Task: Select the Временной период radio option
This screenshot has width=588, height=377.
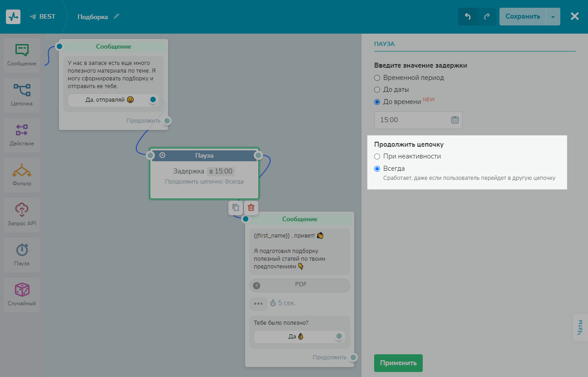Action: 377,78
